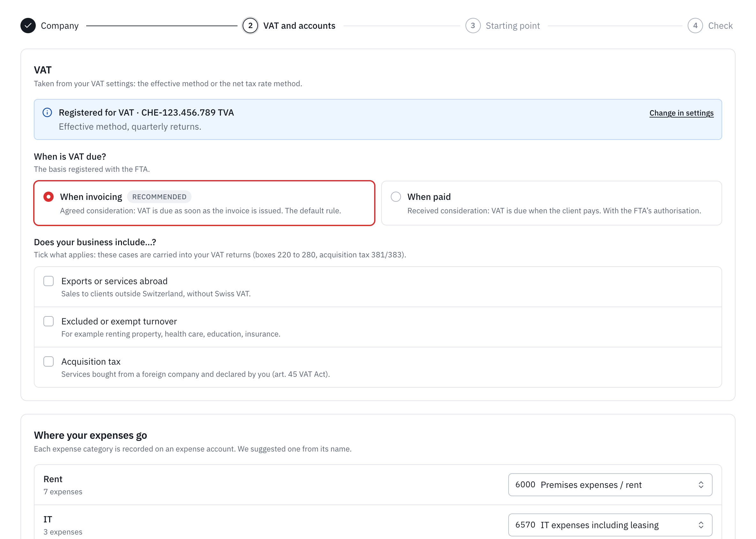Click the step 3 circle for Starting point

pyautogui.click(x=472, y=26)
